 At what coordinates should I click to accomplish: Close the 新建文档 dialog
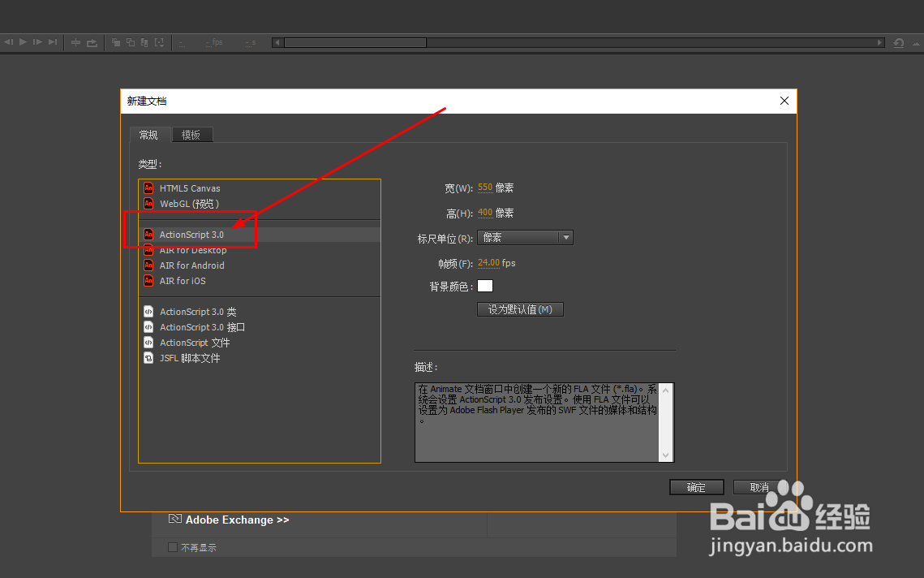coord(784,101)
